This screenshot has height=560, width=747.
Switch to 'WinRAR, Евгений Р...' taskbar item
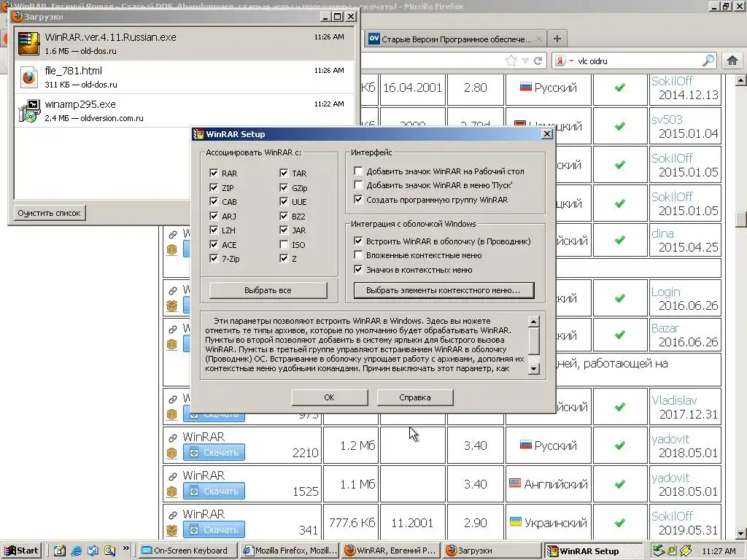391,551
